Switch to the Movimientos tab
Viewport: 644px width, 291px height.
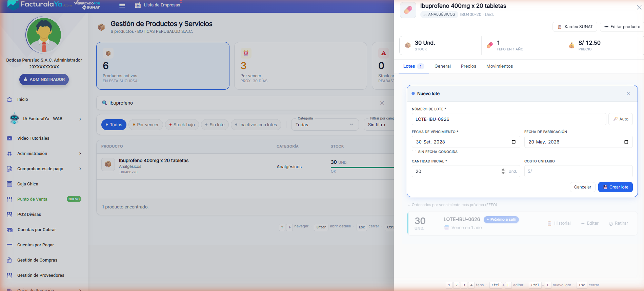coord(500,66)
